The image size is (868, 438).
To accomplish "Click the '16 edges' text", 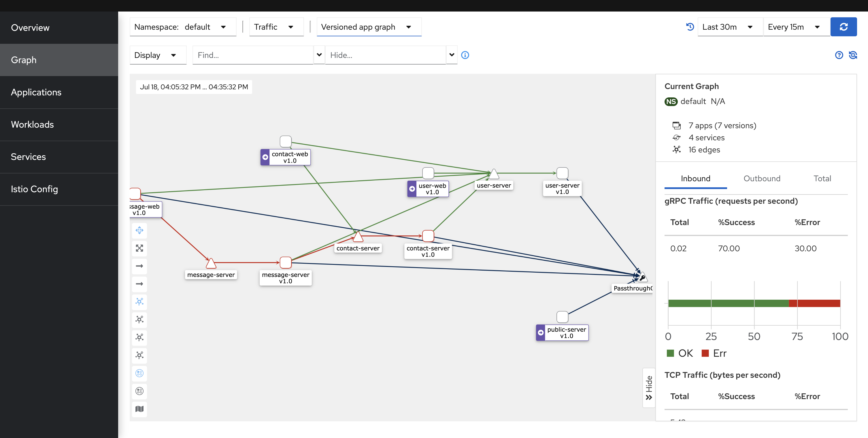I will [x=704, y=150].
